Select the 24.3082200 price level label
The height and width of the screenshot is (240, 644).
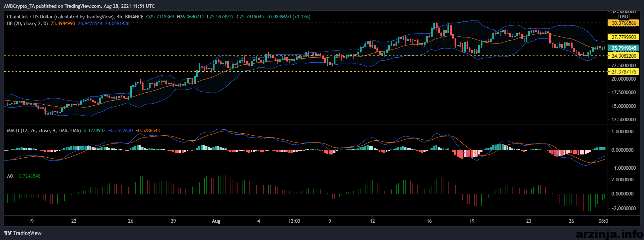(624, 55)
